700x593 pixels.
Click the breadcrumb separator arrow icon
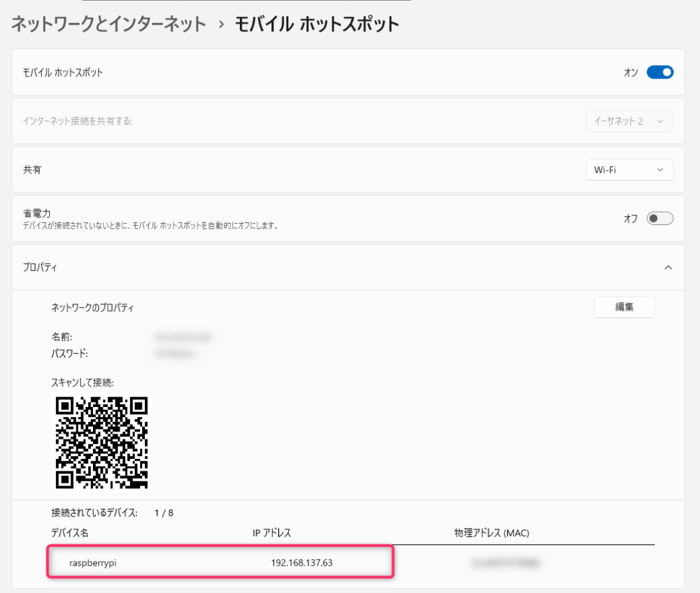click(221, 25)
